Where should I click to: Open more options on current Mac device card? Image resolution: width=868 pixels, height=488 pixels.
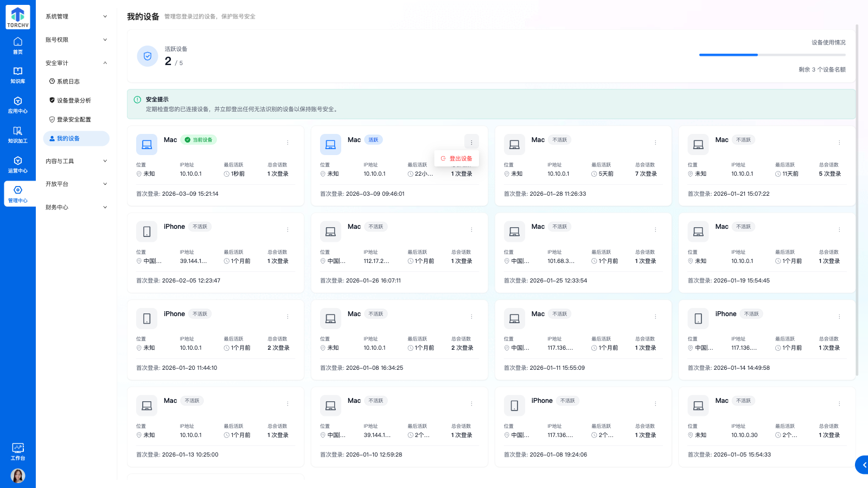click(x=288, y=143)
